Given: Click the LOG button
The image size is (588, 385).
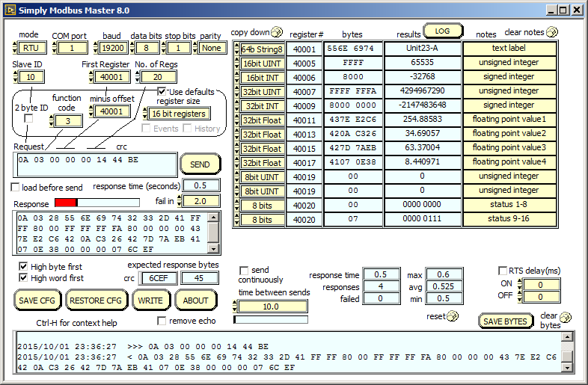Looking at the screenshot, I should (x=443, y=31).
